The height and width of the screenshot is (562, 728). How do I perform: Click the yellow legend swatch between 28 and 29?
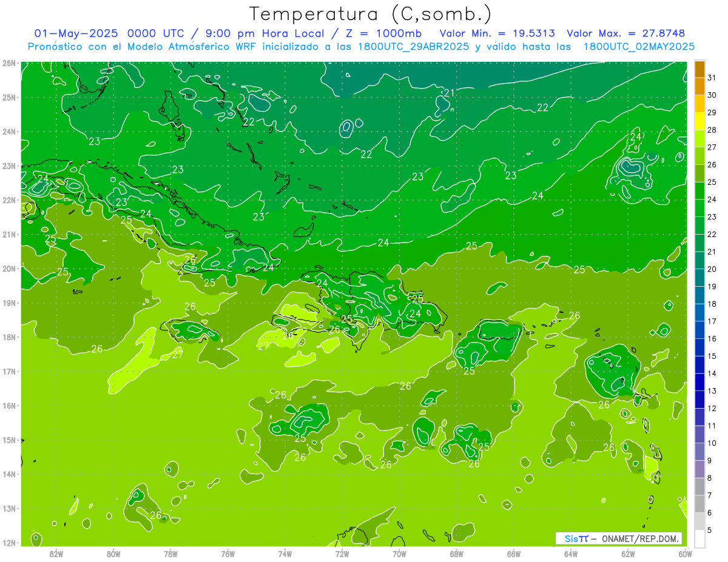699,121
